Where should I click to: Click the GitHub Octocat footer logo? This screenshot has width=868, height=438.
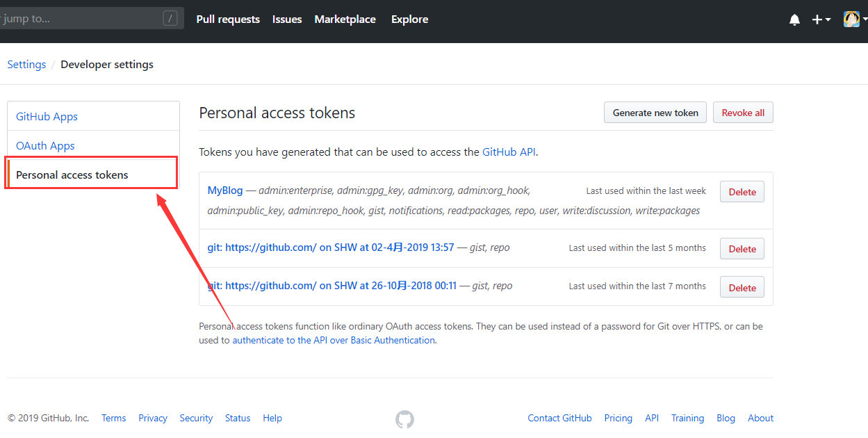point(404,419)
